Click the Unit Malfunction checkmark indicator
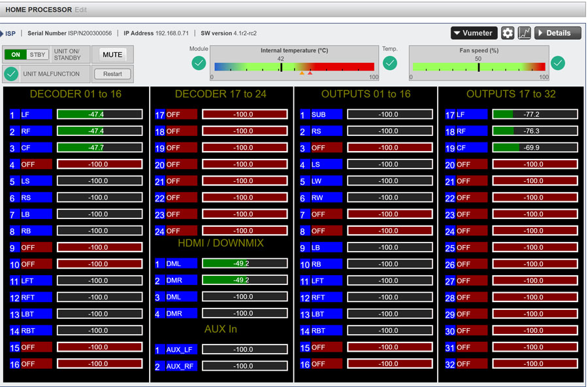 (x=11, y=74)
